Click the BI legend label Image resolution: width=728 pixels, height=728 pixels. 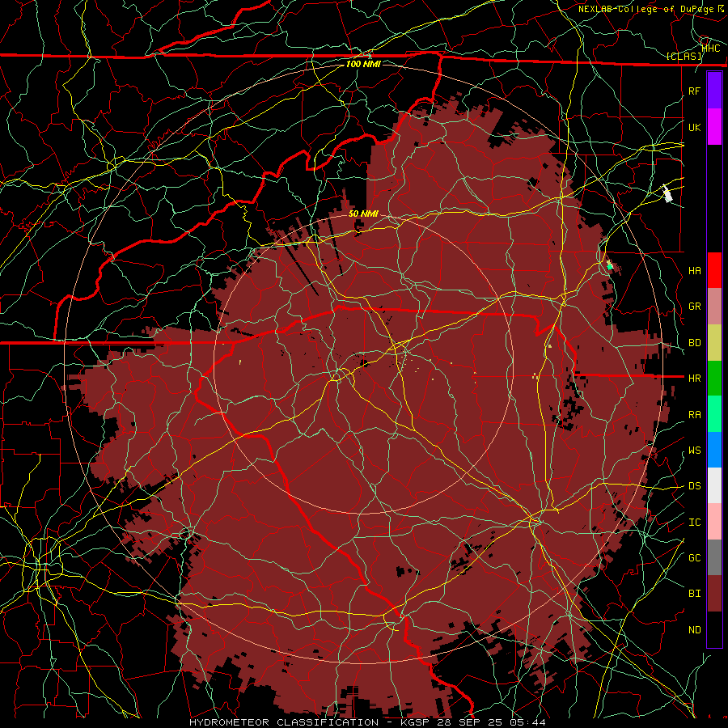tap(694, 594)
